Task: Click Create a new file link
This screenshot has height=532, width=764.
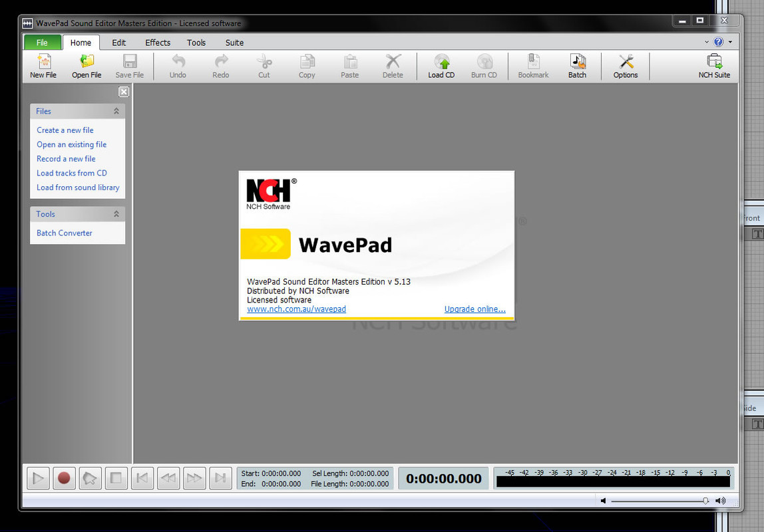Action: point(65,130)
